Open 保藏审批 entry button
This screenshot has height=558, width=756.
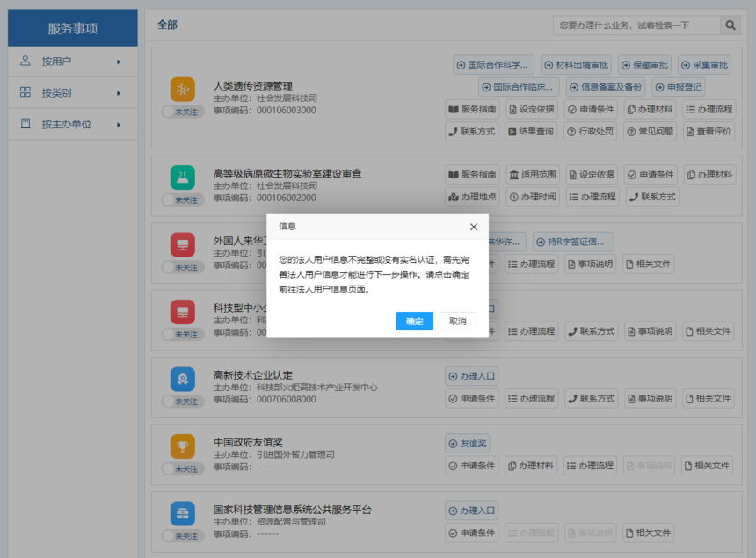tap(645, 64)
